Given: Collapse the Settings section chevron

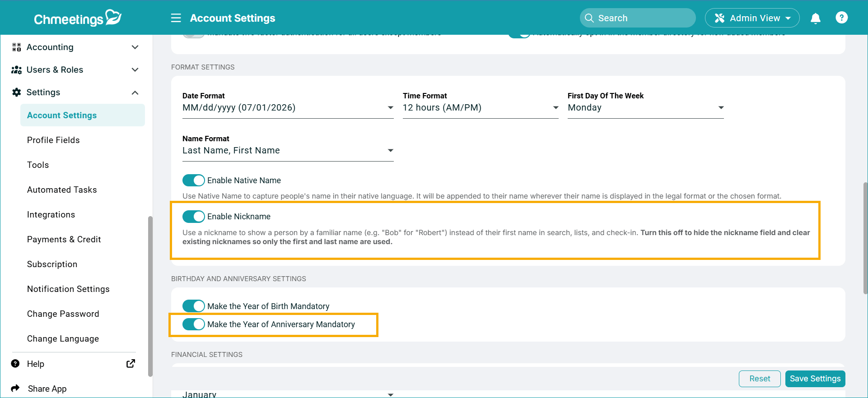Looking at the screenshot, I should (x=135, y=93).
